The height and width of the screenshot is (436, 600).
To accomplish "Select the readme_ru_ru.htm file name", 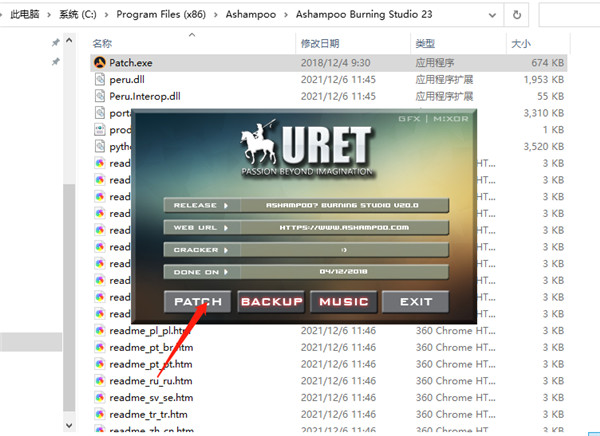I will click(151, 381).
